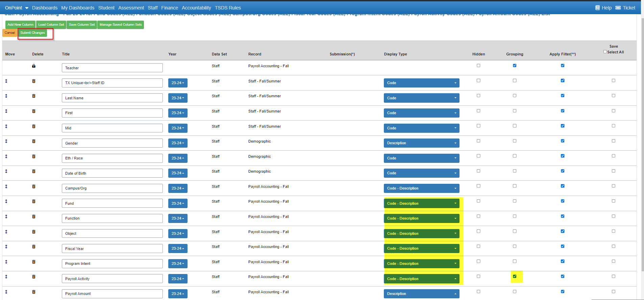644x300 pixels.
Task: Open Display Type dropdown for Last Name
Action: tap(421, 98)
